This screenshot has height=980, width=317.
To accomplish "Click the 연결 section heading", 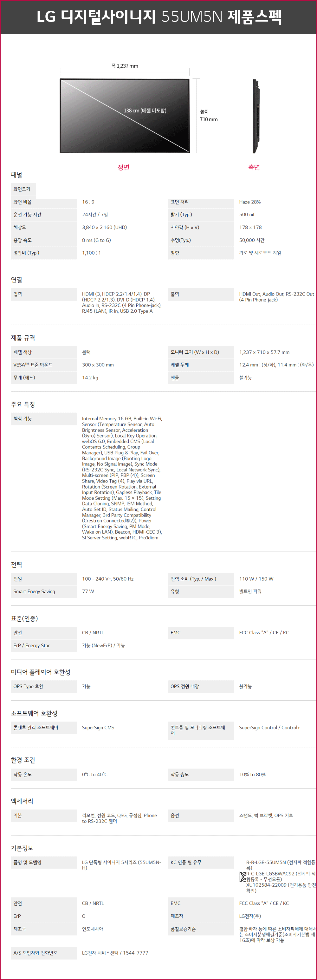I will click(16, 280).
